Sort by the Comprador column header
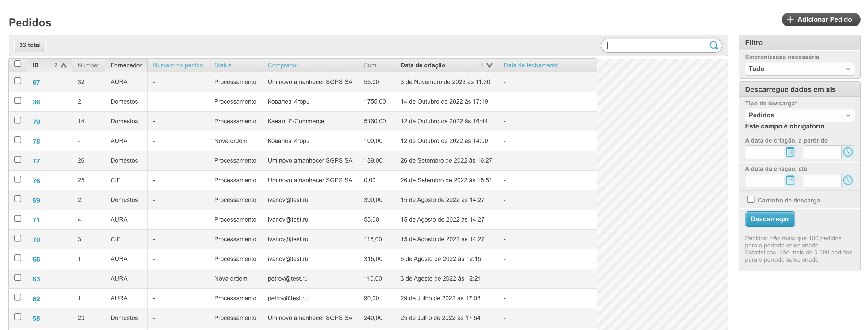 click(283, 65)
